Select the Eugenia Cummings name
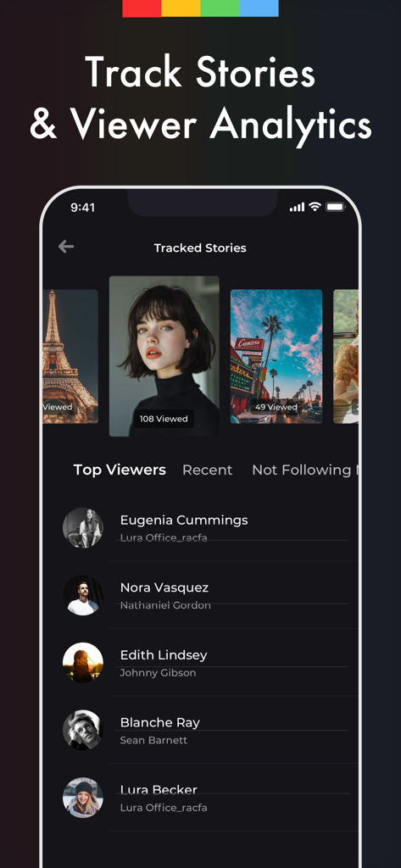401x868 pixels. 184,520
